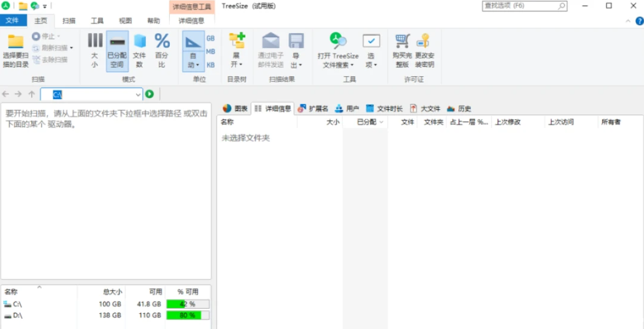Click 去除扫描 in the ribbon
The height and width of the screenshot is (329, 644).
(50, 59)
